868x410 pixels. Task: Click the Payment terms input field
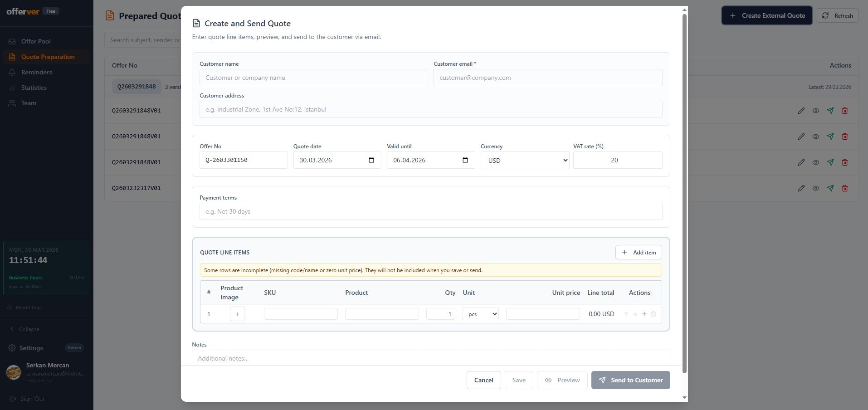pos(430,211)
